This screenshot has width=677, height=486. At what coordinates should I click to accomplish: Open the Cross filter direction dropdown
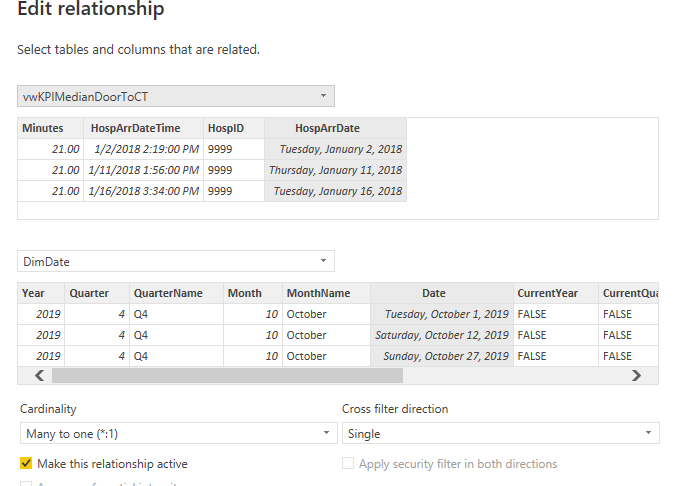(x=501, y=433)
